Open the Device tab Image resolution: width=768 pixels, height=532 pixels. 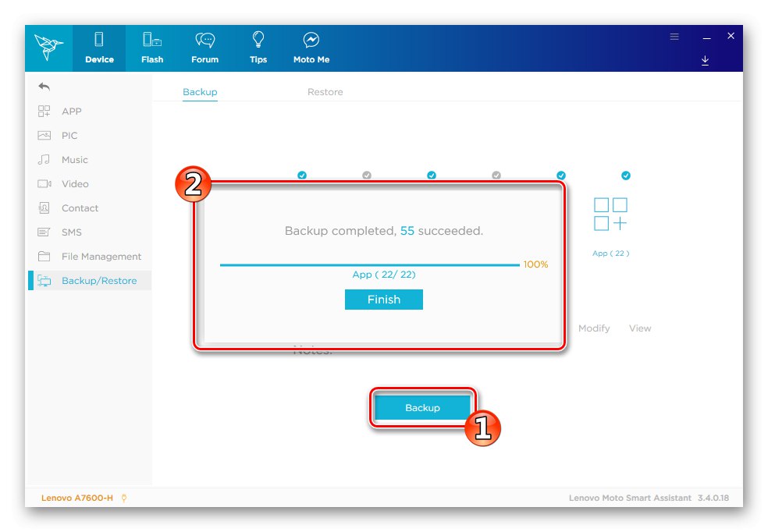99,48
